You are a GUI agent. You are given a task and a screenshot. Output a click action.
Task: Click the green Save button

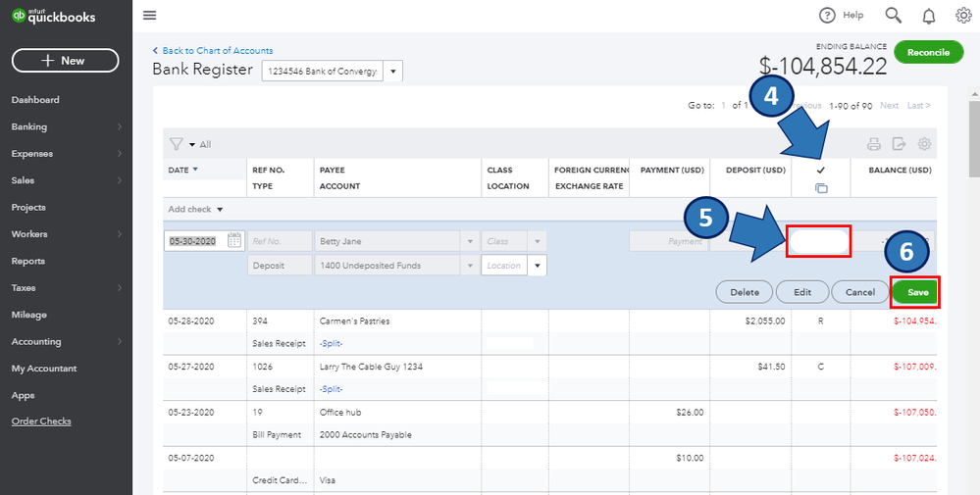pos(916,292)
